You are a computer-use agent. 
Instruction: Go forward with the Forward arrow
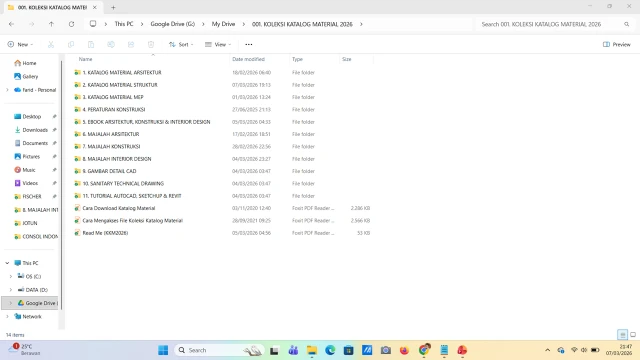point(31,24)
